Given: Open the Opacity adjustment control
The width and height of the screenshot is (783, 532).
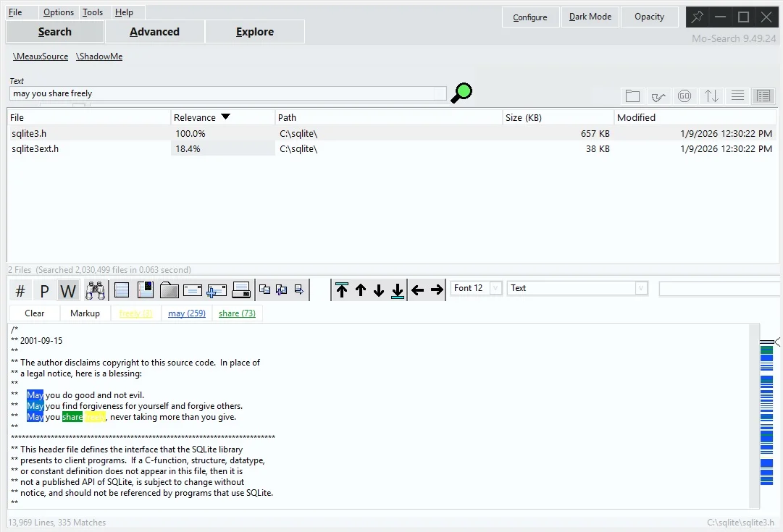Looking at the screenshot, I should click(649, 16).
